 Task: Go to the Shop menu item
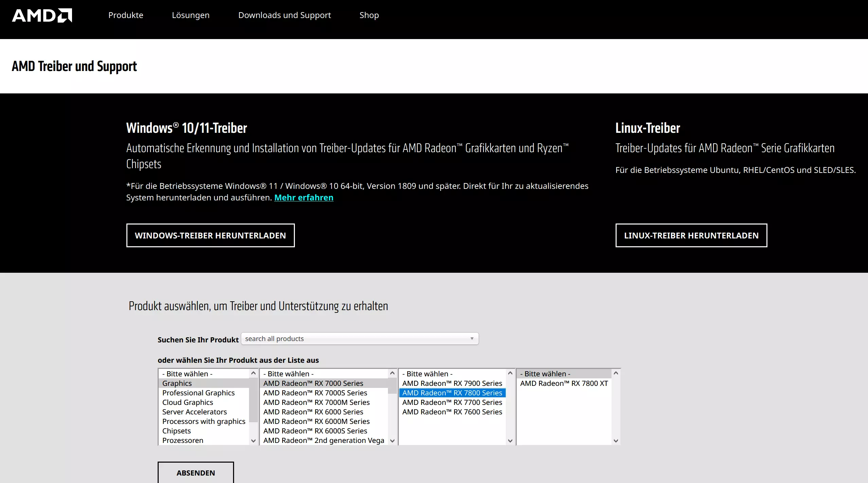pyautogui.click(x=369, y=15)
